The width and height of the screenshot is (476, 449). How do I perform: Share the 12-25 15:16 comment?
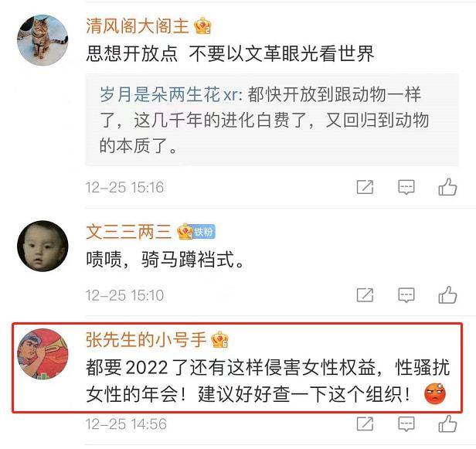click(365, 187)
